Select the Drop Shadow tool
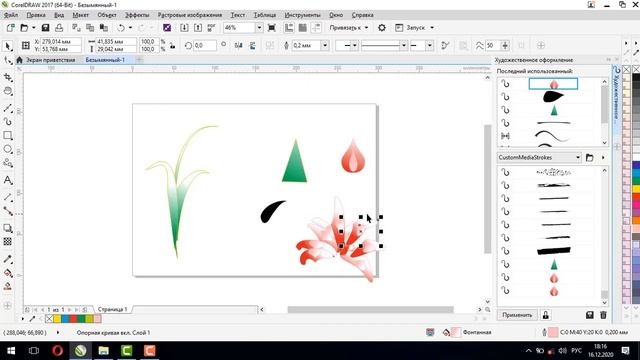Screen dimensions: 640x360 (8, 228)
